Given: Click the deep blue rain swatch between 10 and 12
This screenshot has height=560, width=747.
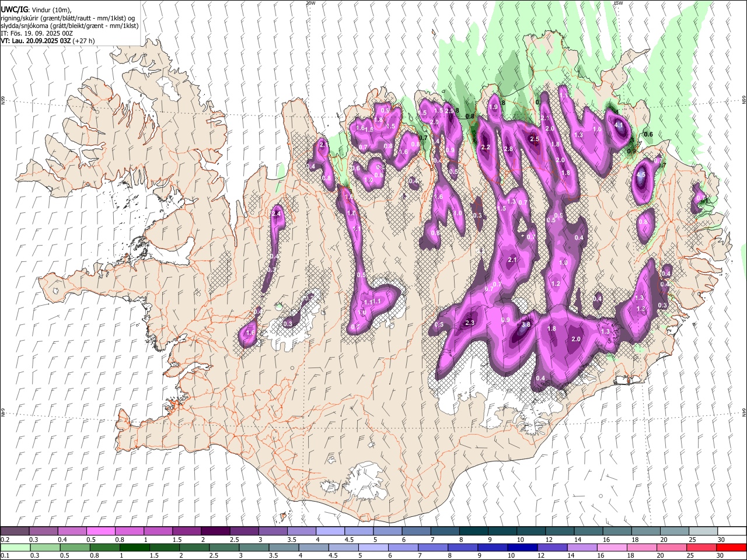Looking at the screenshot, I should [522, 548].
